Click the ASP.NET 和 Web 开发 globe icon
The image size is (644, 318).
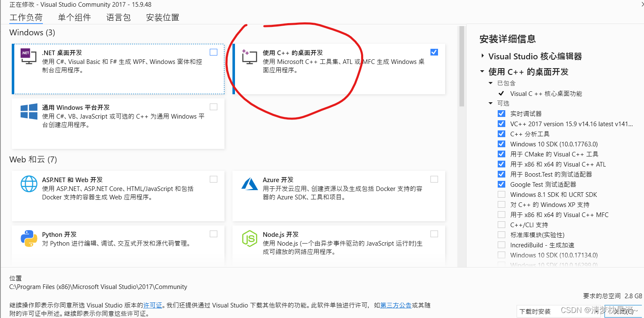(29, 184)
